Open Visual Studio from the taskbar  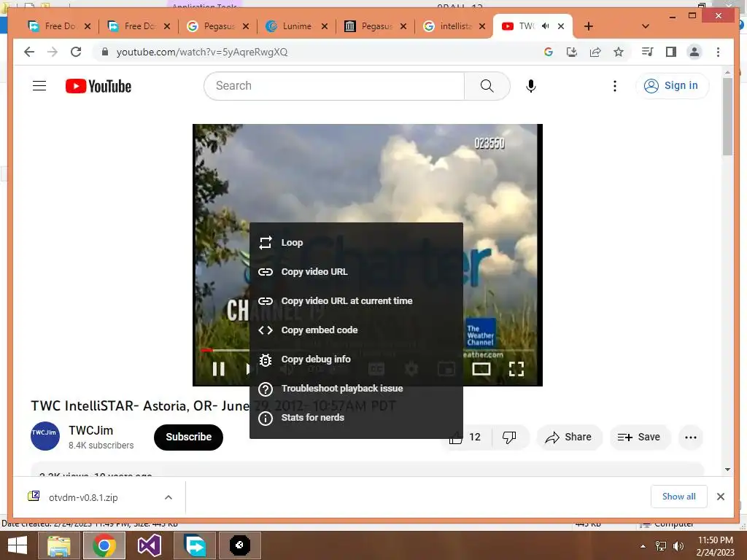click(149, 545)
